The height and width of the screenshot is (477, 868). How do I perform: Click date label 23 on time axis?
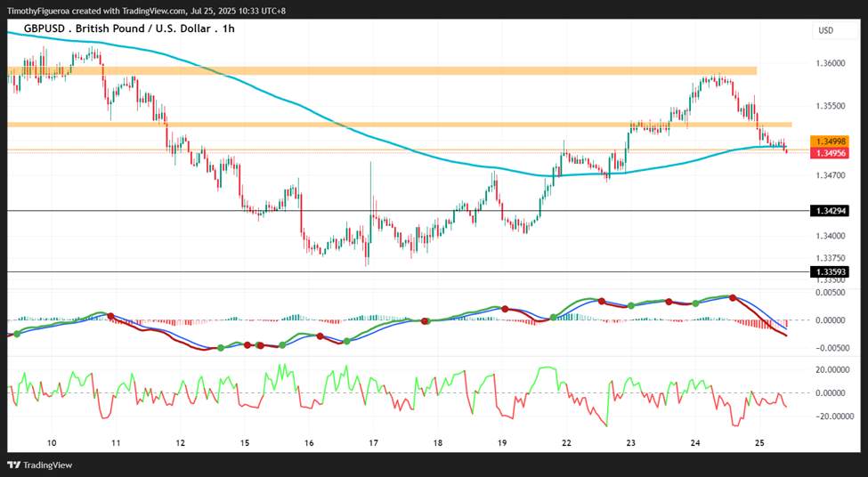(630, 443)
